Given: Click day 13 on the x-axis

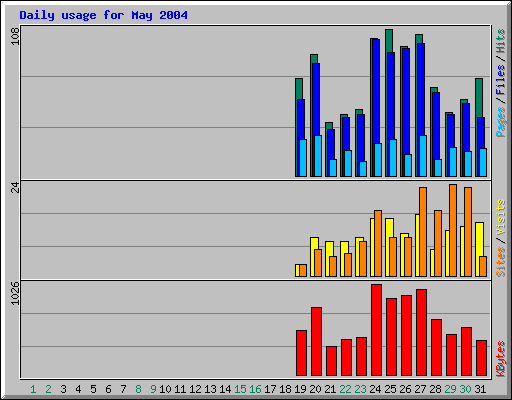Looking at the screenshot, I should coord(210,389).
